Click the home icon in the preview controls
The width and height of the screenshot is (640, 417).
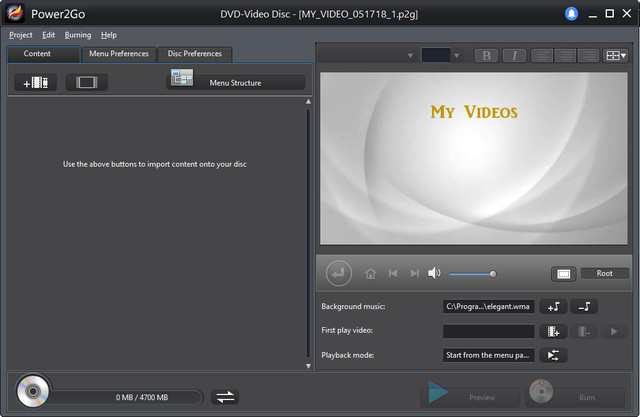(x=371, y=273)
